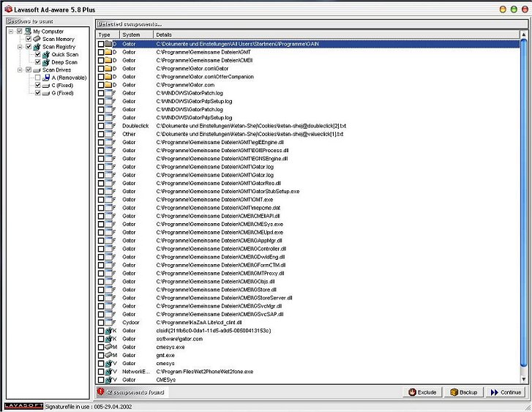
Task: Click file icon of doubleclick[2].txt row
Action: point(108,126)
